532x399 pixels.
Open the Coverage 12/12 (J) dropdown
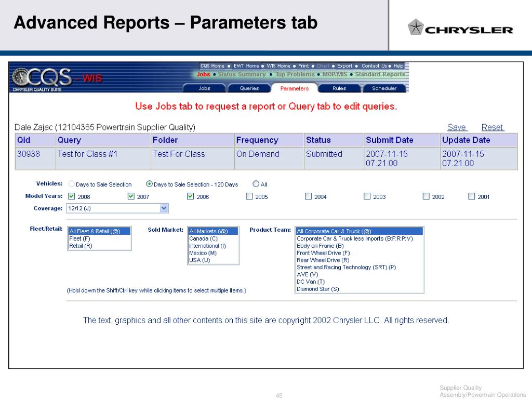[x=117, y=208]
